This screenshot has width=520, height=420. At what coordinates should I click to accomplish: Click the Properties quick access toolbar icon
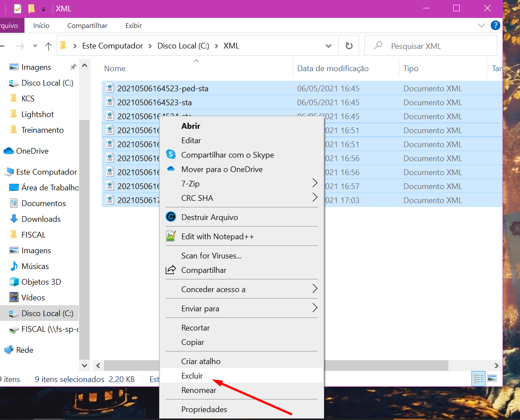(x=17, y=8)
